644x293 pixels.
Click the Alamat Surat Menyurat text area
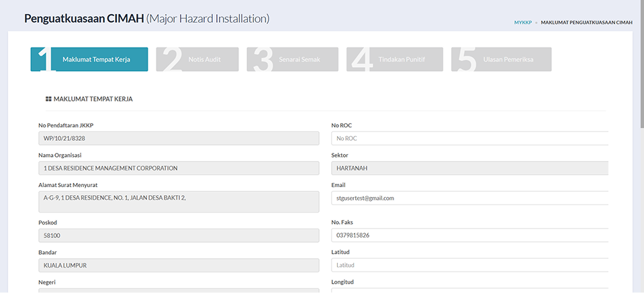point(179,202)
